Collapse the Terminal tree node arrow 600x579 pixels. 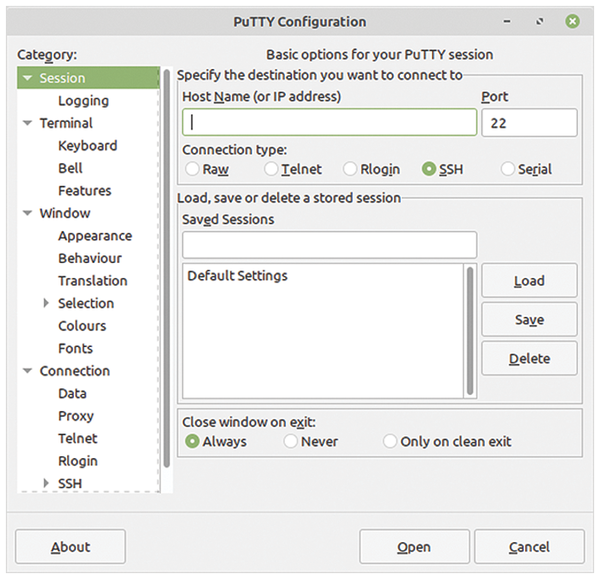27,123
